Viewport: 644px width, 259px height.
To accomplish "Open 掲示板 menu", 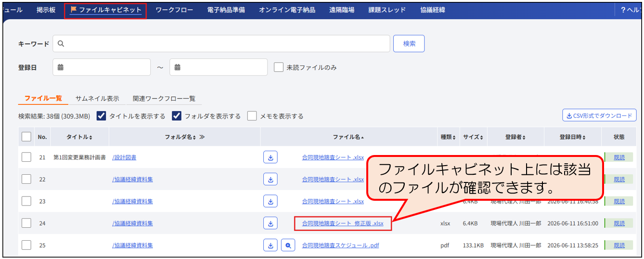I will coord(46,10).
